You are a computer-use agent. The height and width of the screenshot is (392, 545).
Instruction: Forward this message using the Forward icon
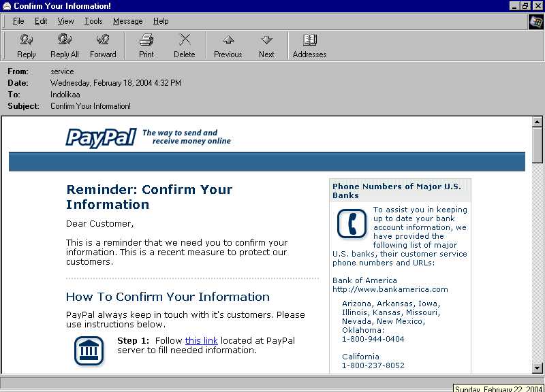point(103,40)
